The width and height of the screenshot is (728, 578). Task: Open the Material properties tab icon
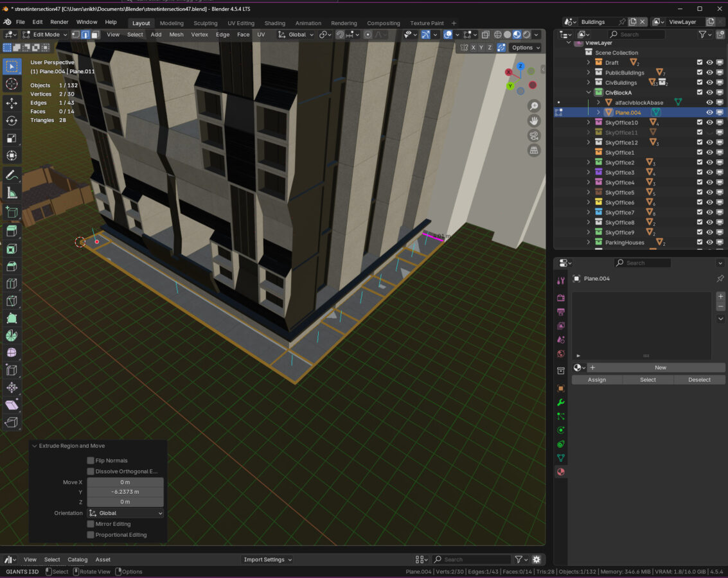[x=561, y=472]
